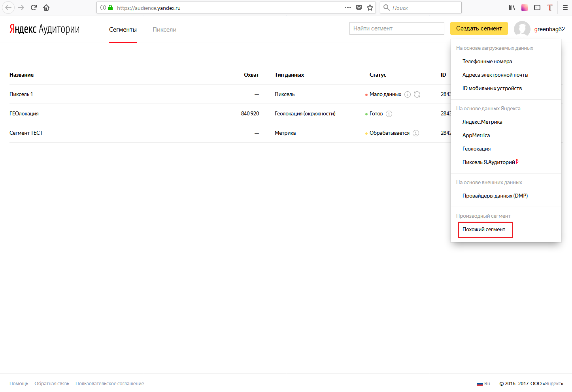Click the Найти сегмент search field

[x=397, y=28]
